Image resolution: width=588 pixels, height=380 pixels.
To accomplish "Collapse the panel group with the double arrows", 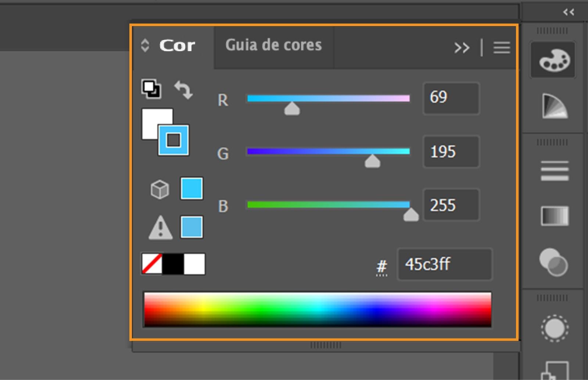I will 462,47.
